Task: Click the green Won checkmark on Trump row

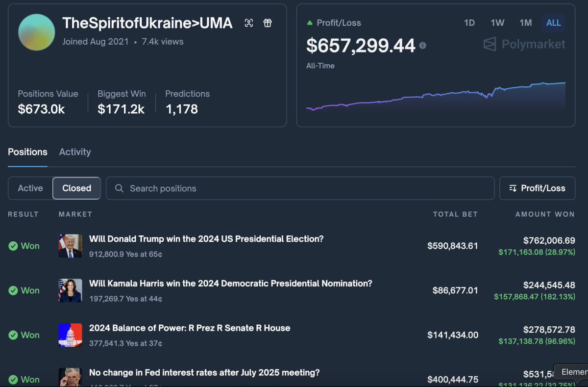Action: (x=14, y=246)
